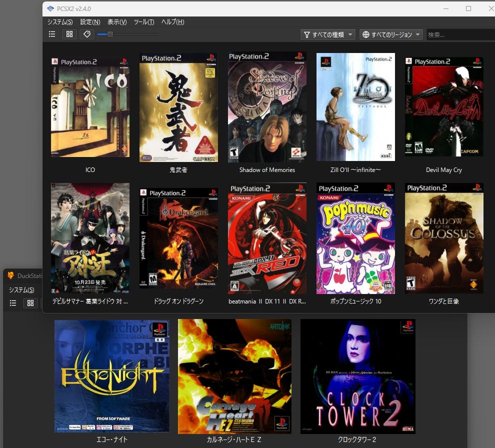Click the Zill O'll ～infinite～ title label

click(355, 170)
